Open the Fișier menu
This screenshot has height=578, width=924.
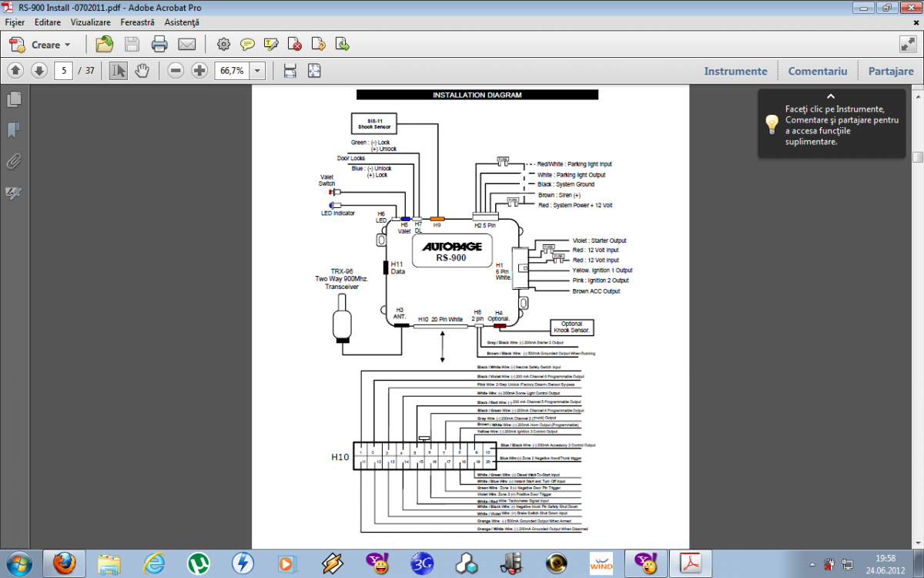[15, 23]
